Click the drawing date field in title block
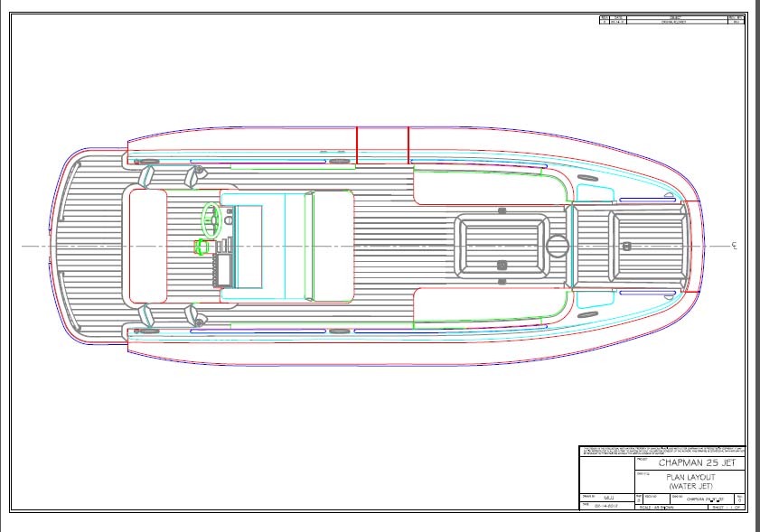Viewport: 760px width, 532px height. [x=605, y=507]
